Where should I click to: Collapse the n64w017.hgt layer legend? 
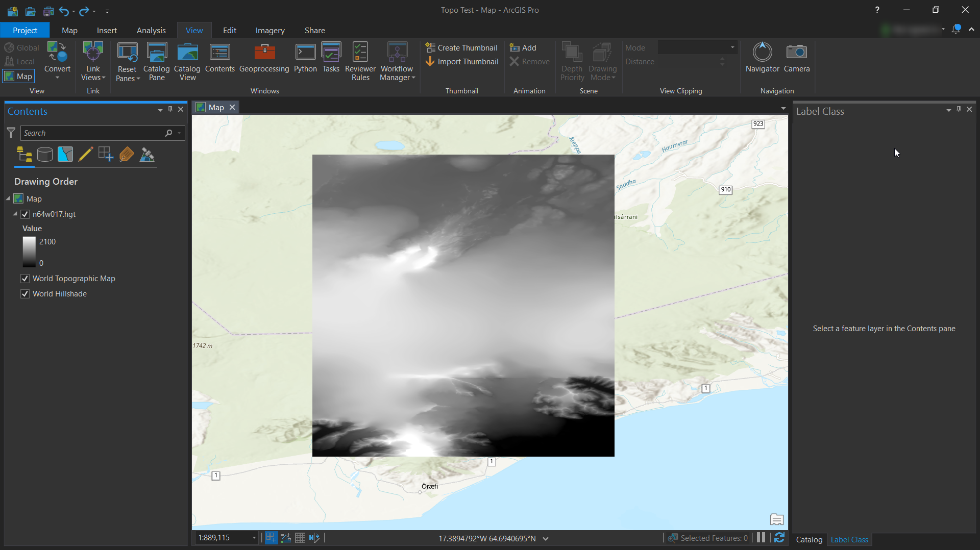coord(15,214)
